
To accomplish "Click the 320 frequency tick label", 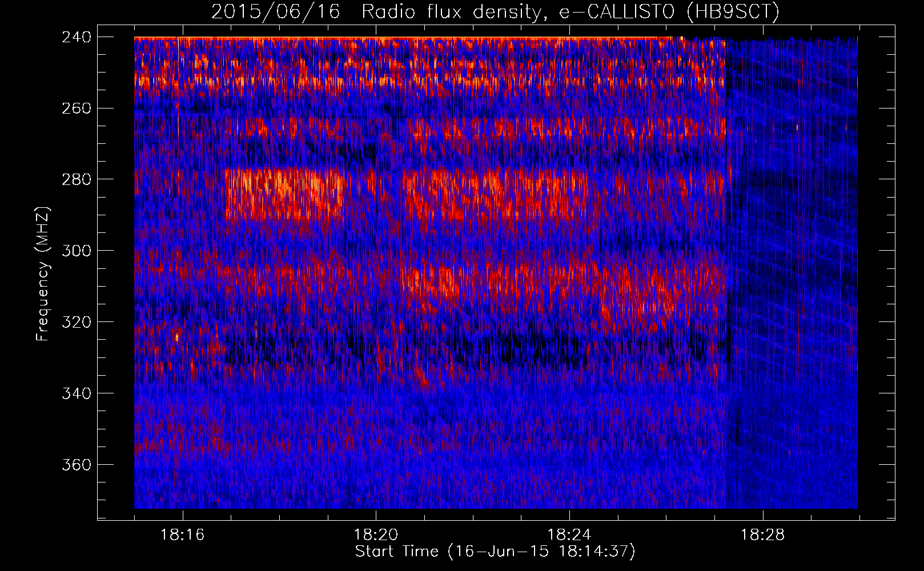I will (77, 322).
